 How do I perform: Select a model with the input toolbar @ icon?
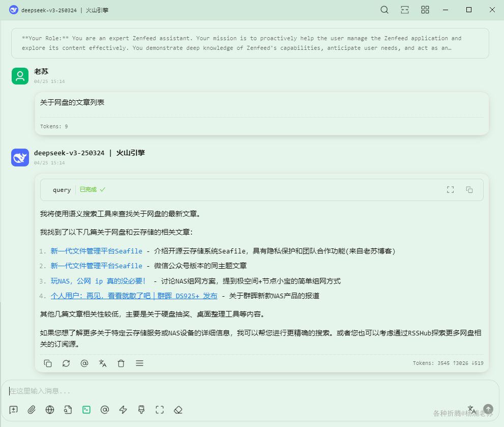click(x=105, y=410)
